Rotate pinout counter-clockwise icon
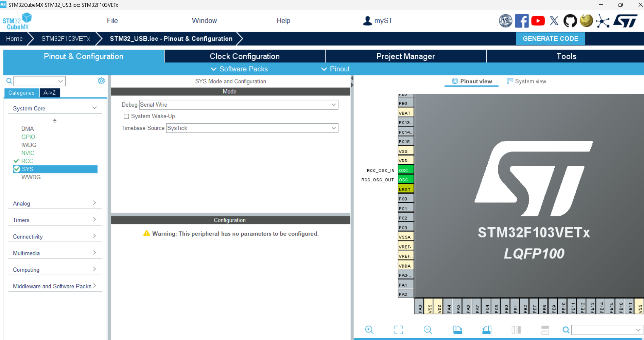The image size is (644, 340). click(487, 329)
